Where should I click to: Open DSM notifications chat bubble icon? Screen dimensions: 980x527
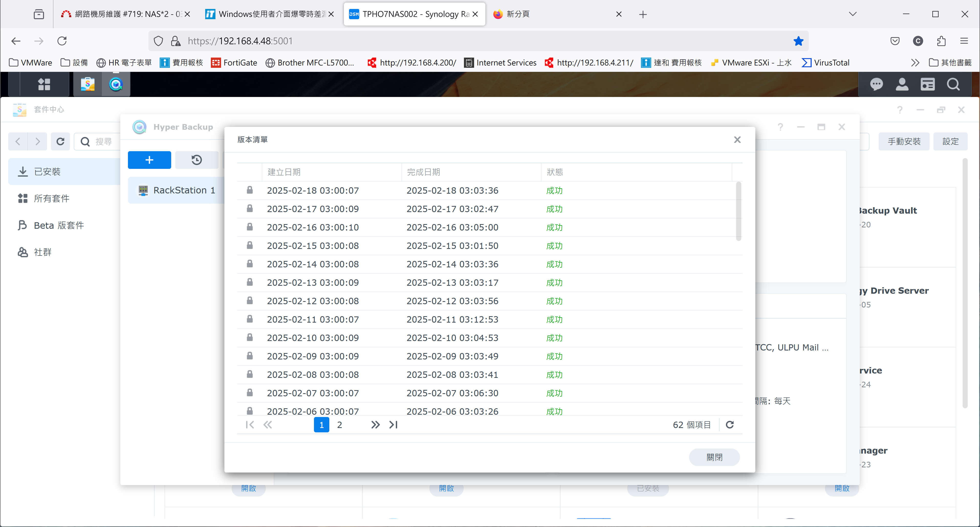[876, 84]
